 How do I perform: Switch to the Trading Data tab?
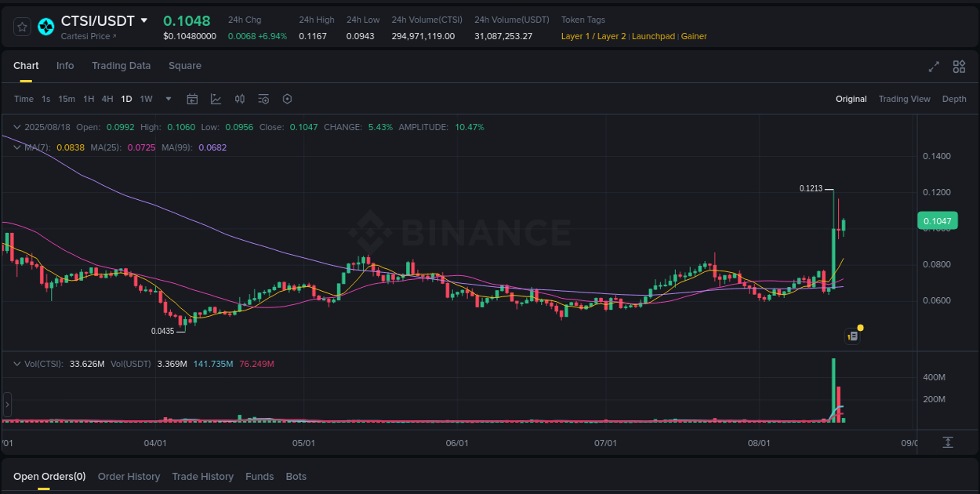[121, 66]
